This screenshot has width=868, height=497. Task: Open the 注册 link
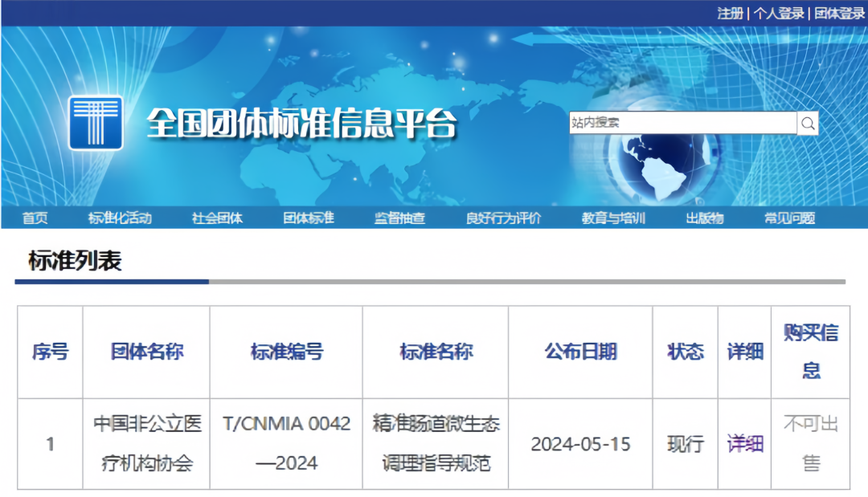(x=730, y=14)
